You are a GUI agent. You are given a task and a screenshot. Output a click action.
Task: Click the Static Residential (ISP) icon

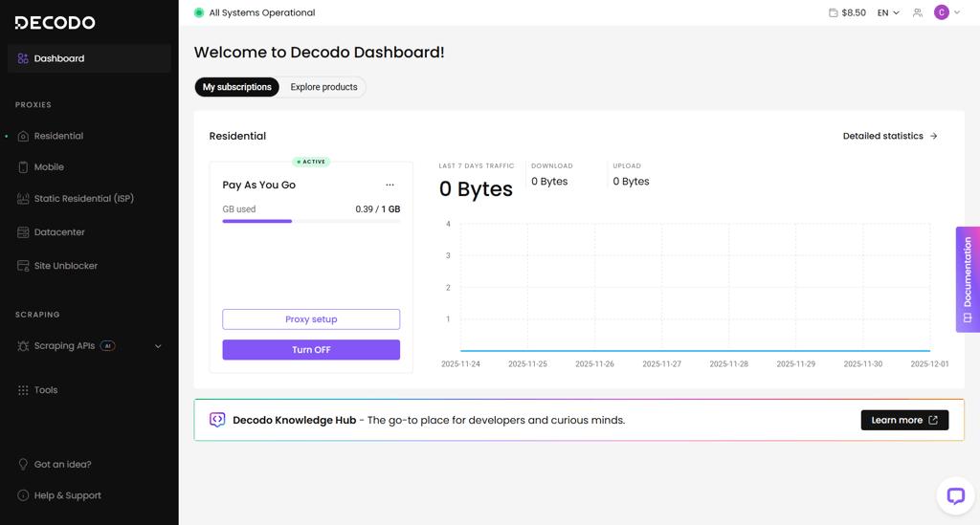pos(23,199)
